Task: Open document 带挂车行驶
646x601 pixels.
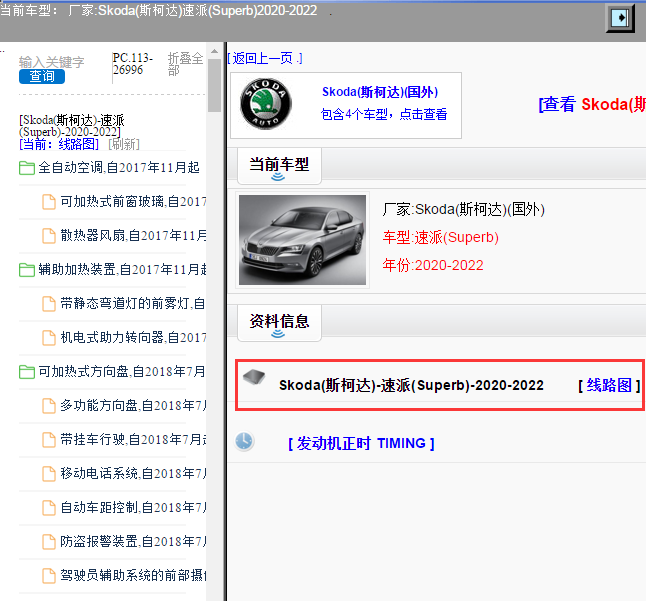Action: [x=133, y=440]
